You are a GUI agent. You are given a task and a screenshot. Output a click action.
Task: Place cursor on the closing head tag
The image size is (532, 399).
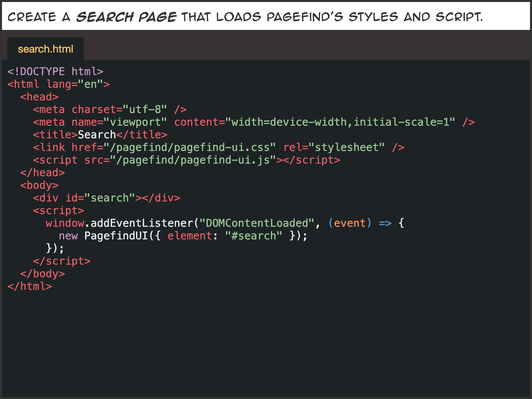43,173
